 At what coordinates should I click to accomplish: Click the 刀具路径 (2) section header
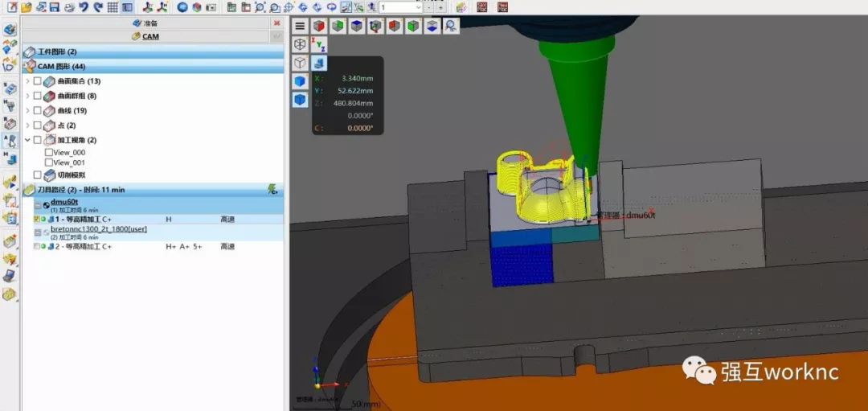point(153,190)
